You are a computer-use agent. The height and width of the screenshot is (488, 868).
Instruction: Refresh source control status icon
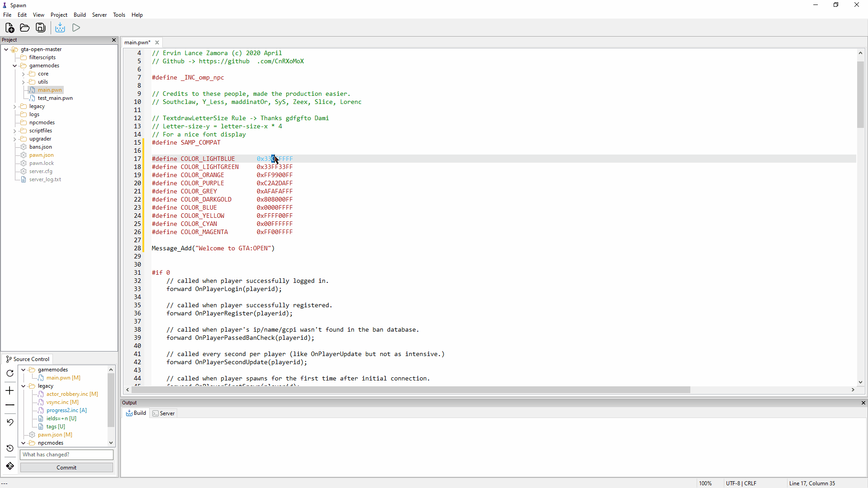pyautogui.click(x=10, y=373)
